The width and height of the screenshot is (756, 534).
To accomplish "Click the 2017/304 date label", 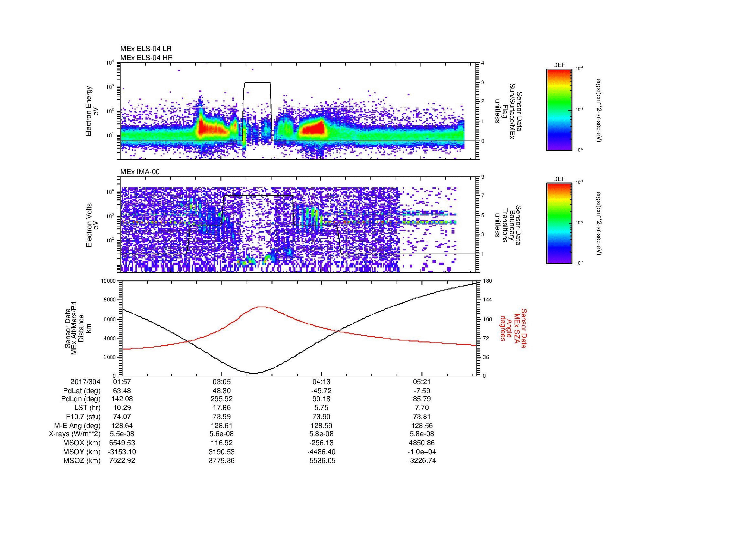I will click(85, 382).
